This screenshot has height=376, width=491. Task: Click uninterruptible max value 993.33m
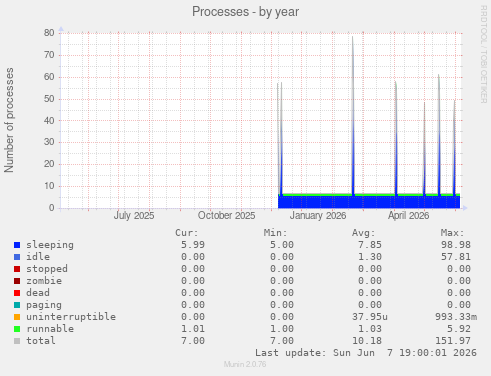tap(456, 317)
